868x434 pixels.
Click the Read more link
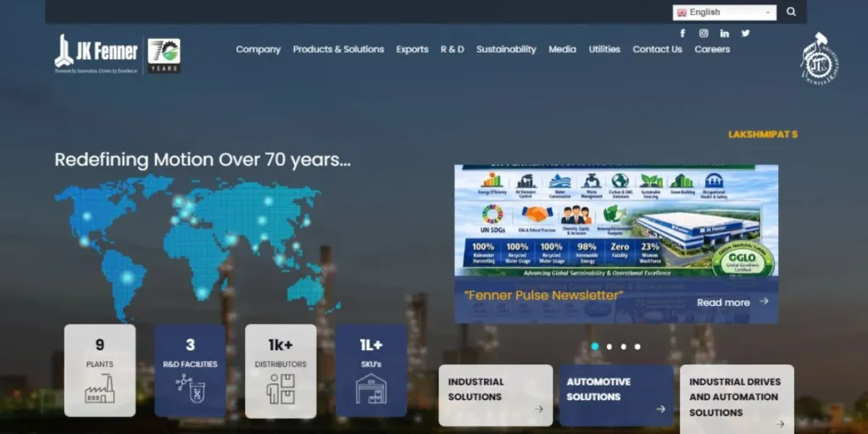coord(724,303)
